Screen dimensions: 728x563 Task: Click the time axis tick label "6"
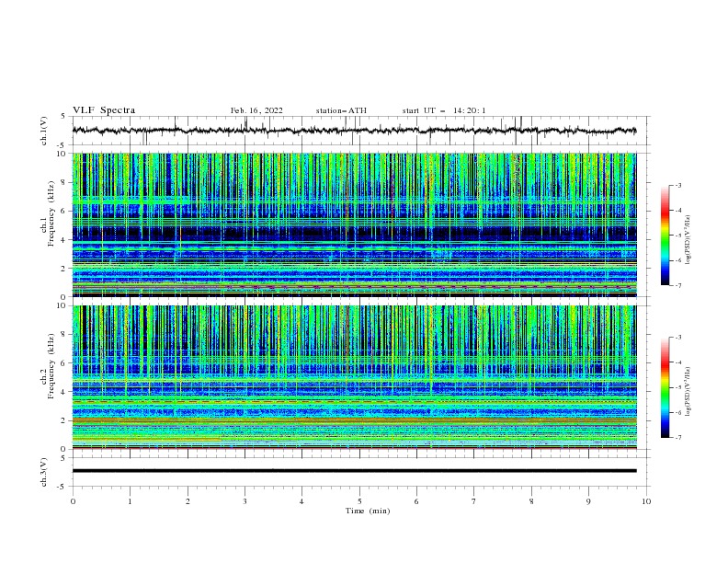tap(416, 501)
